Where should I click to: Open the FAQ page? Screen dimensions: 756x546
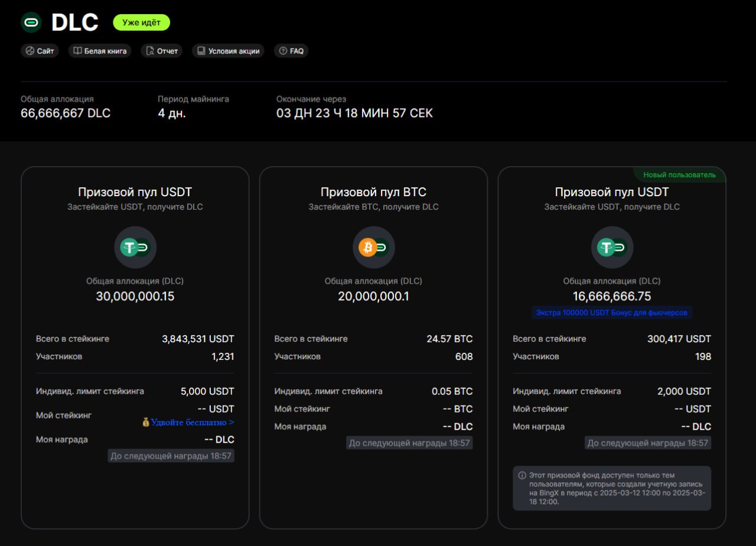tap(291, 51)
